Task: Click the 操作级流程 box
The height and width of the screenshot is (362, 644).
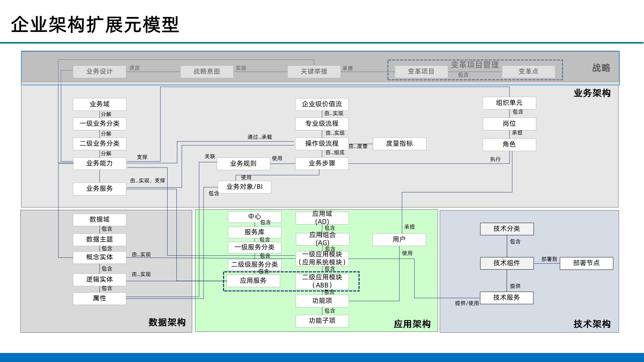Action: 322,144
